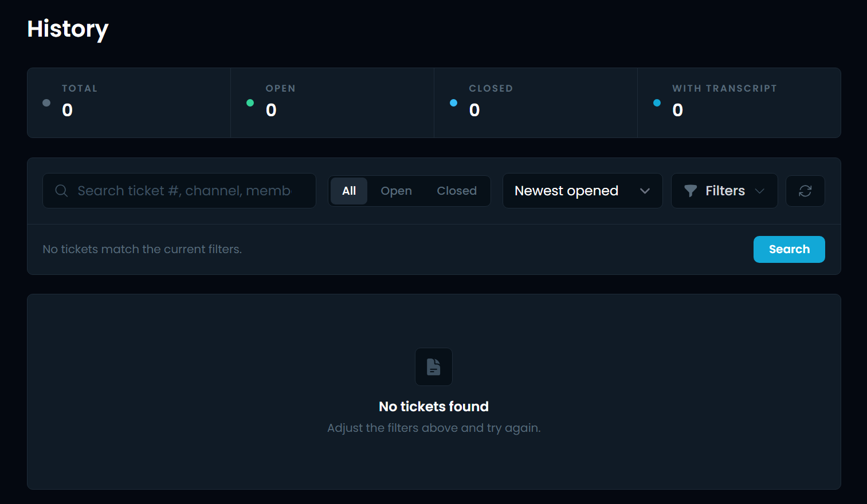The image size is (867, 504).
Task: Open the Newest opened sort dropdown
Action: tap(582, 191)
